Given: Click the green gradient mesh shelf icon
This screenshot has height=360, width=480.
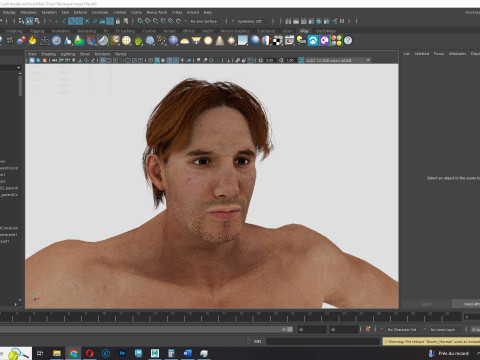Looking at the screenshot, I should coord(79,41).
